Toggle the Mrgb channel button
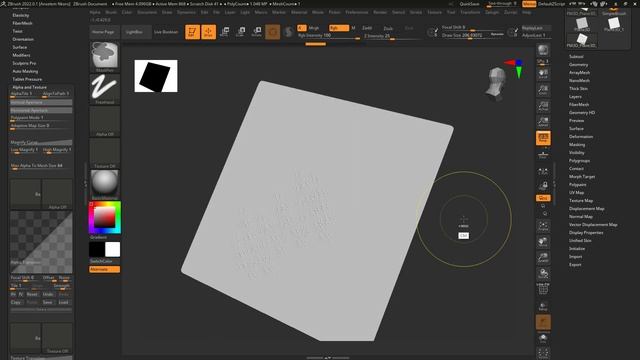The image size is (640, 360). 314,28
